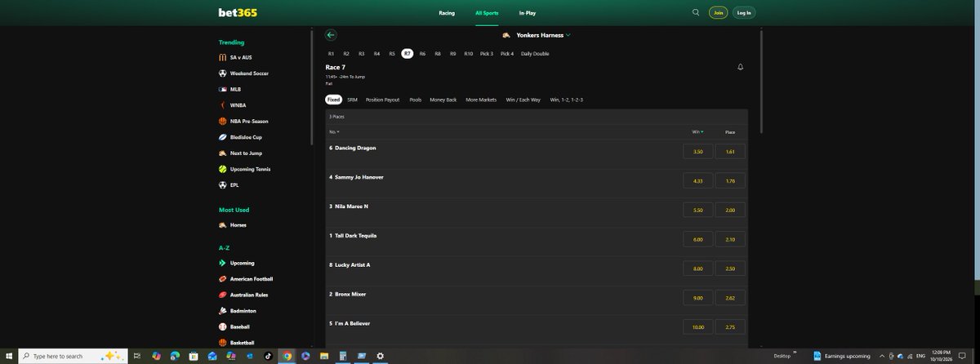Click the Upcoming arrow icon in A-Z
The image size is (980, 364).
click(222, 263)
